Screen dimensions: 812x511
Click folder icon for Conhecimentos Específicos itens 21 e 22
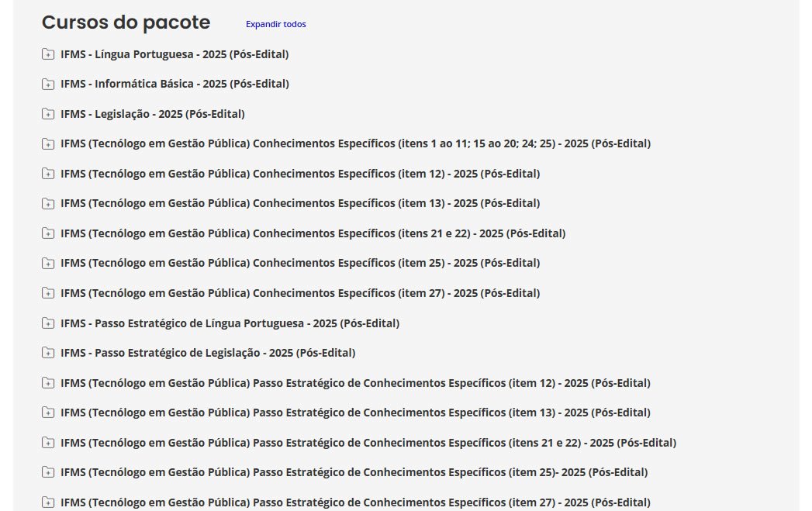[x=48, y=233]
